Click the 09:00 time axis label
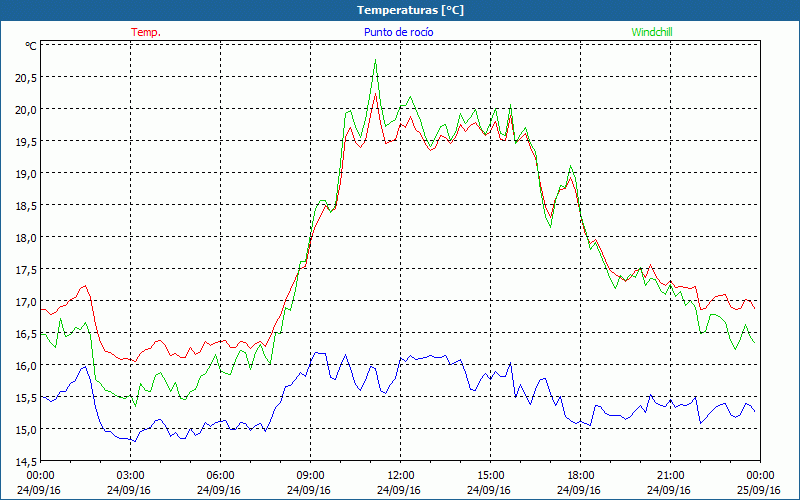 coord(310,476)
